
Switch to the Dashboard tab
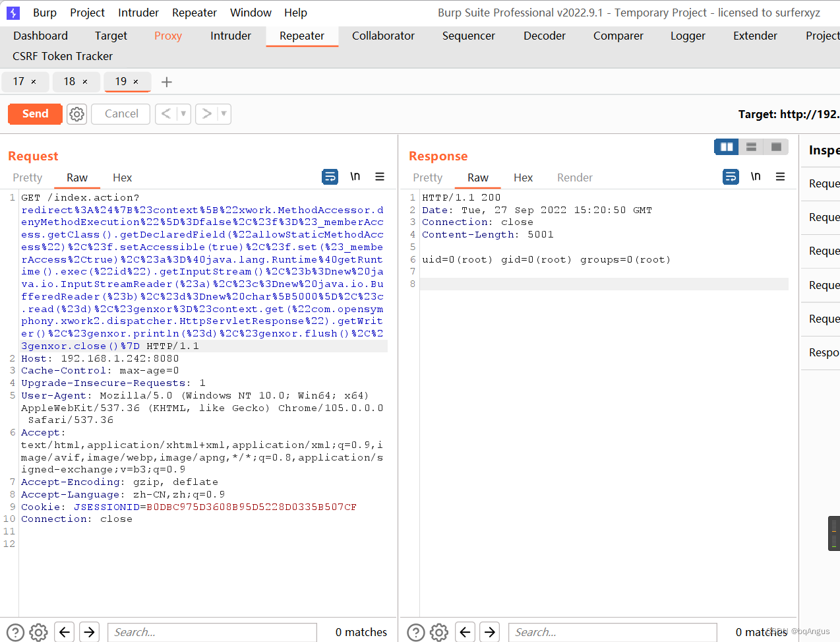[x=40, y=36]
